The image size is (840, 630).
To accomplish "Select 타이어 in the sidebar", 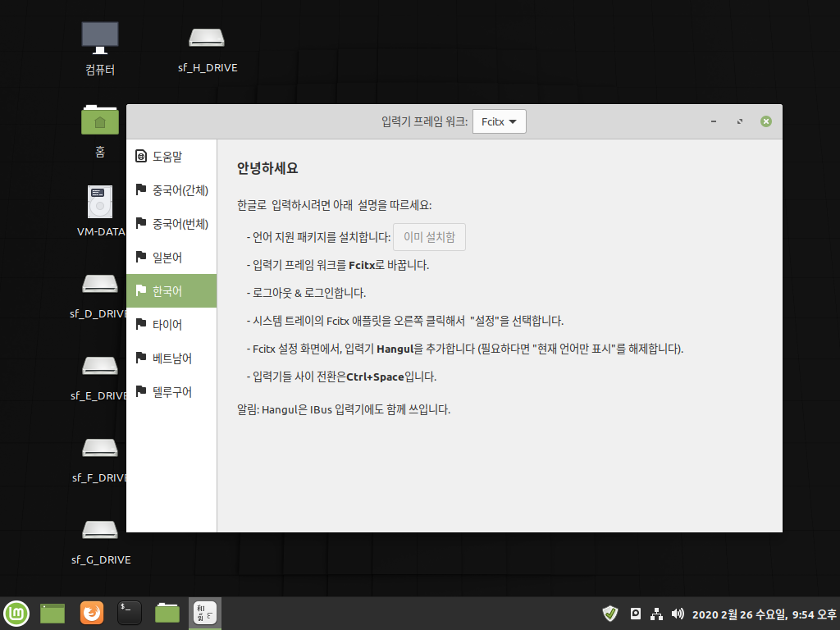I will (x=171, y=325).
